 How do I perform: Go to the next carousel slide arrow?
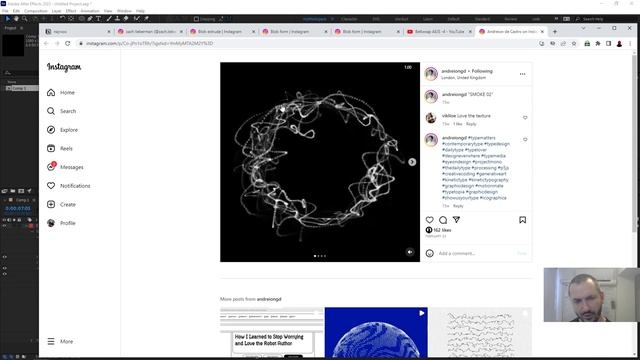(x=412, y=162)
